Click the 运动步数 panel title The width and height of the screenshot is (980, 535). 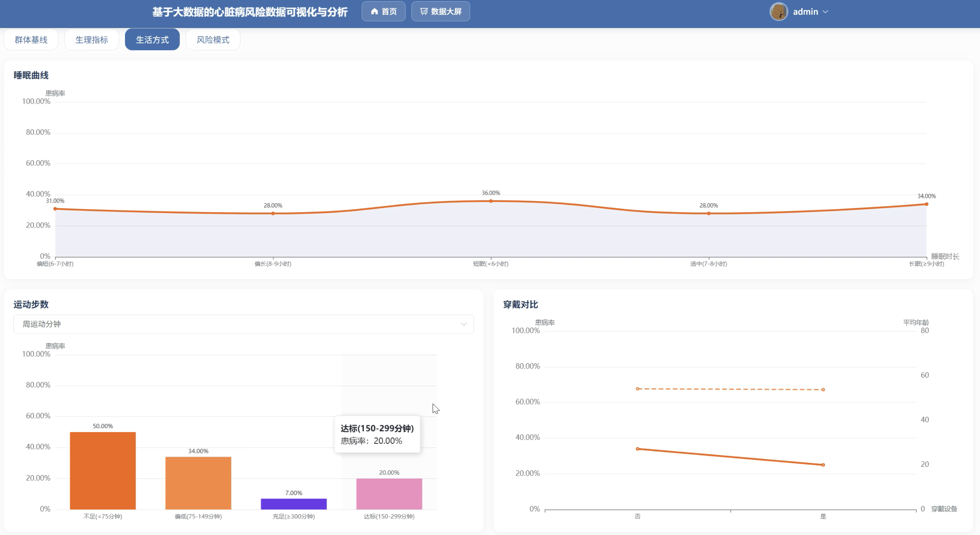click(x=31, y=304)
